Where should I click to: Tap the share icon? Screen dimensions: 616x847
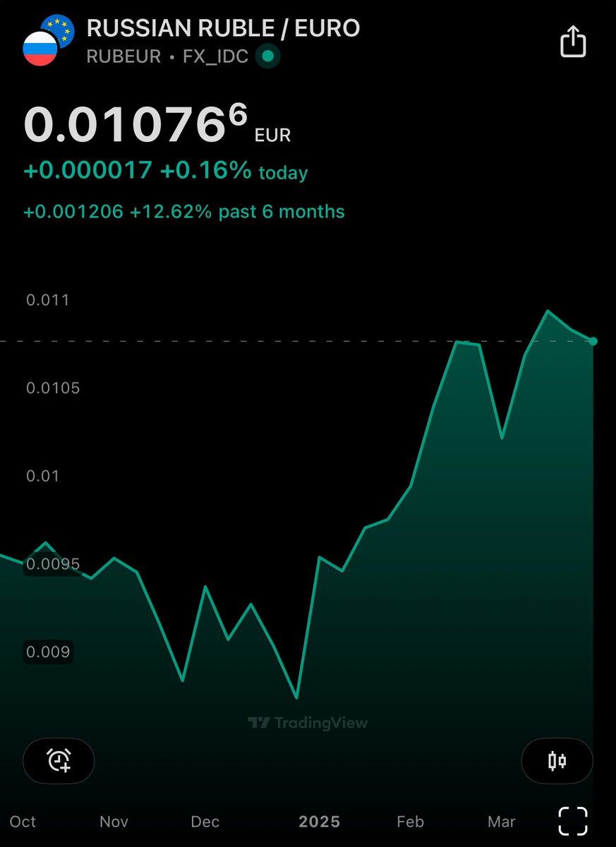(573, 42)
